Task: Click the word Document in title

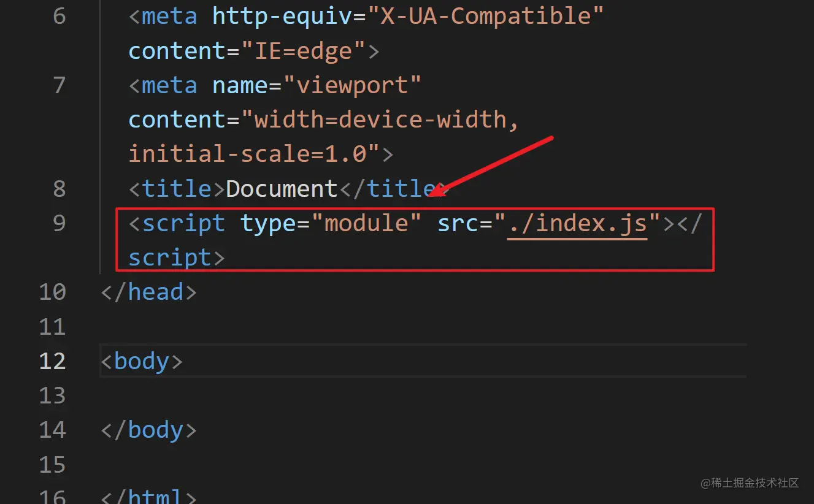Action: pos(282,188)
